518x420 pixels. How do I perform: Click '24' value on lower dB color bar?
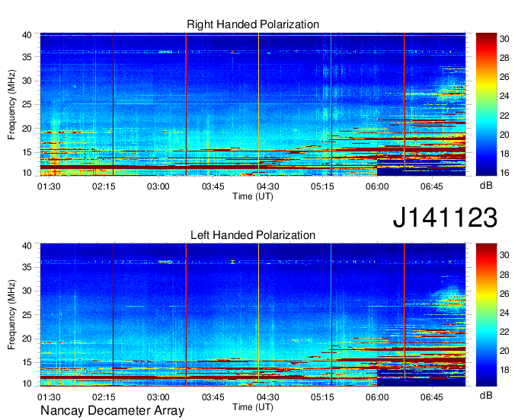(x=504, y=313)
